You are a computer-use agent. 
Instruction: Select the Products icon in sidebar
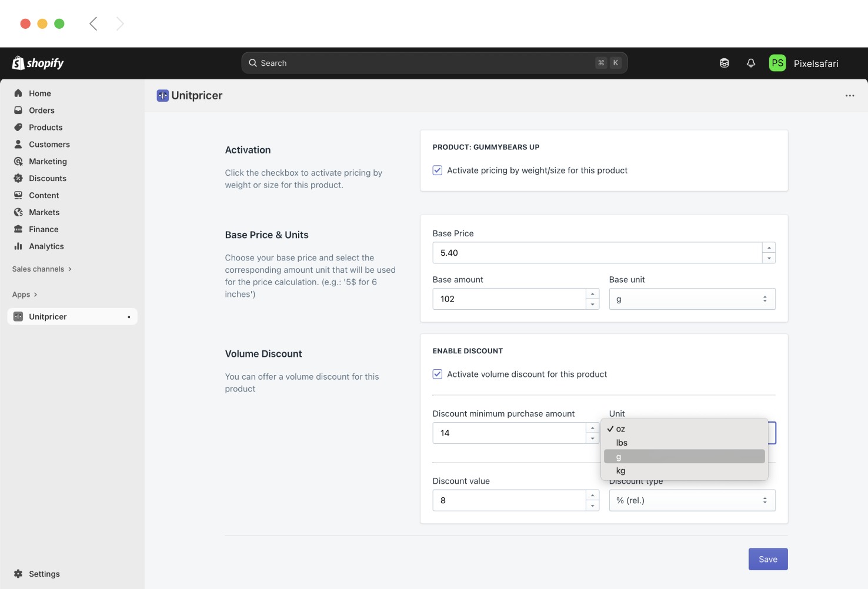pyautogui.click(x=19, y=127)
